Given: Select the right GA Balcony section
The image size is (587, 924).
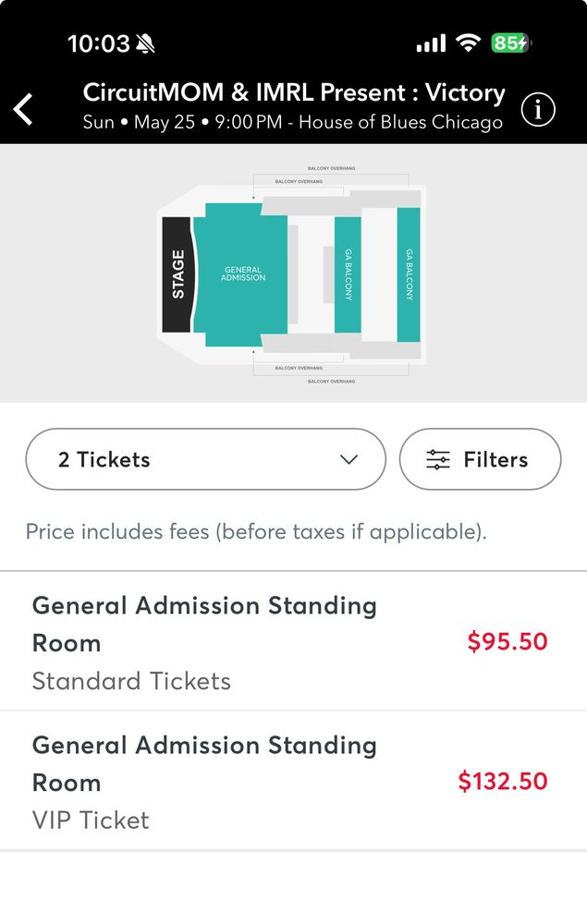Looking at the screenshot, I should tap(409, 274).
